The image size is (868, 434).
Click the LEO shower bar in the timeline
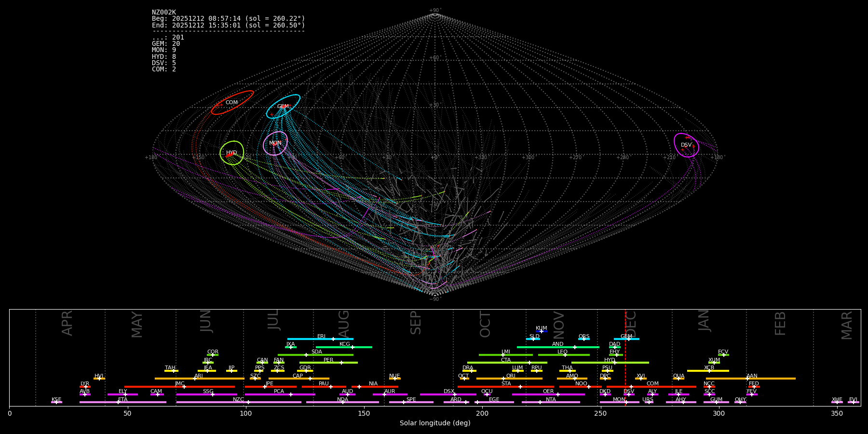(564, 355)
